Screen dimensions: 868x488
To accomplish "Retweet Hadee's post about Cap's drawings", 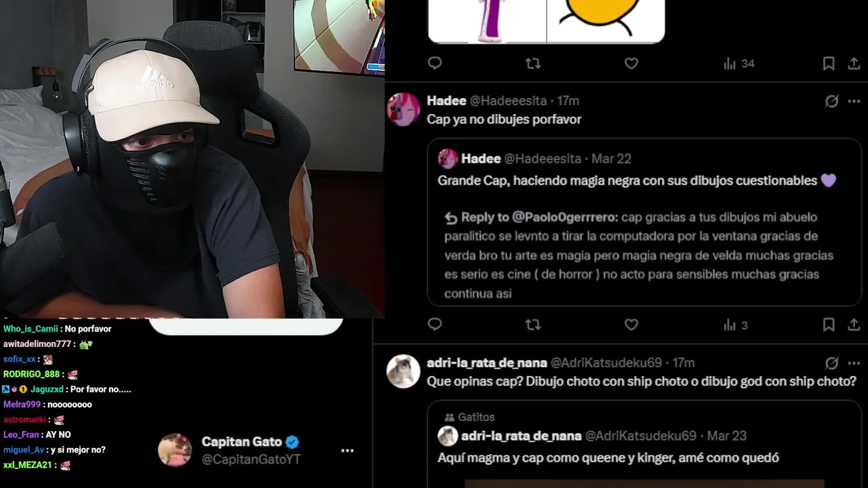I will pos(533,325).
